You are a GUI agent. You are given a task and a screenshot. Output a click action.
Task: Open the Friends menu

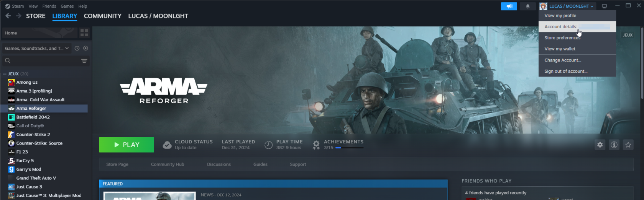click(49, 6)
